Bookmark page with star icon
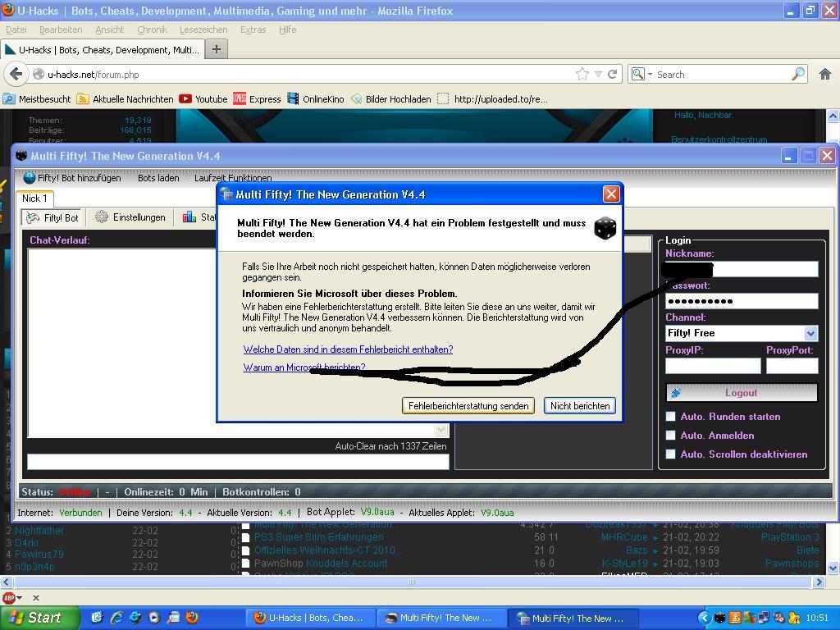This screenshot has width=840, height=630. coord(582,74)
